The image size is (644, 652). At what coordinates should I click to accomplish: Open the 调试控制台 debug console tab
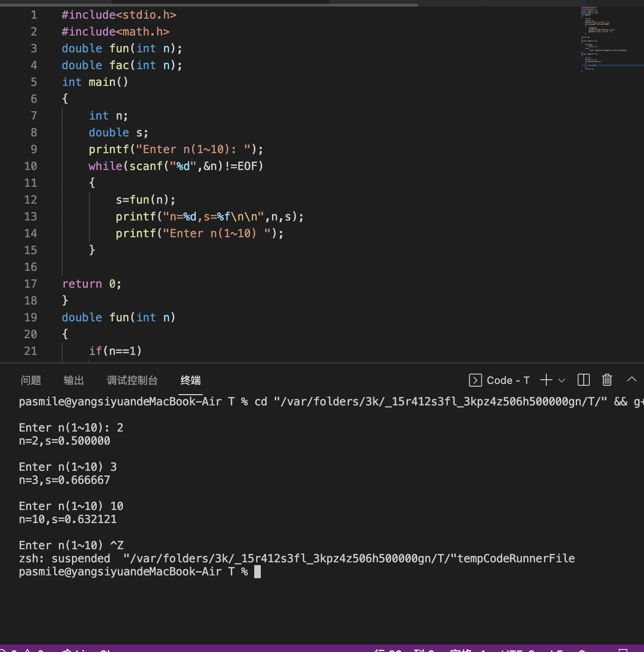click(x=132, y=380)
